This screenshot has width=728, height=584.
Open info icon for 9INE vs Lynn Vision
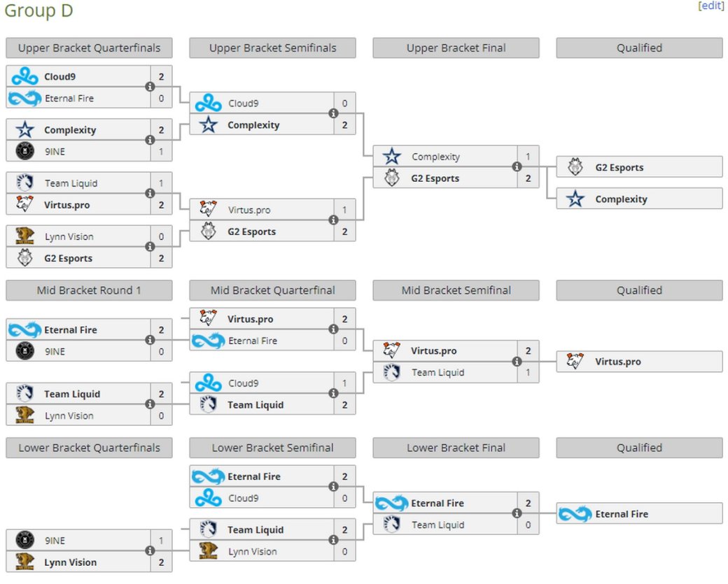150,551
